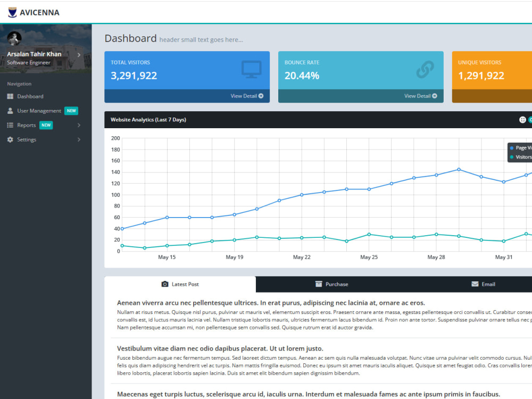The height and width of the screenshot is (399, 532).
Task: Click the monitor icon on Total Visitors card
Action: 252,69
